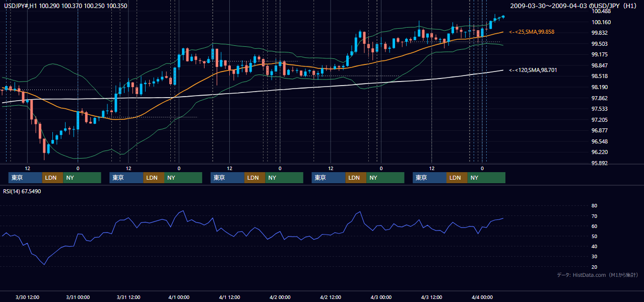The height and width of the screenshot is (302, 644).
Task: Click price axis value 97.533
Action: point(600,109)
